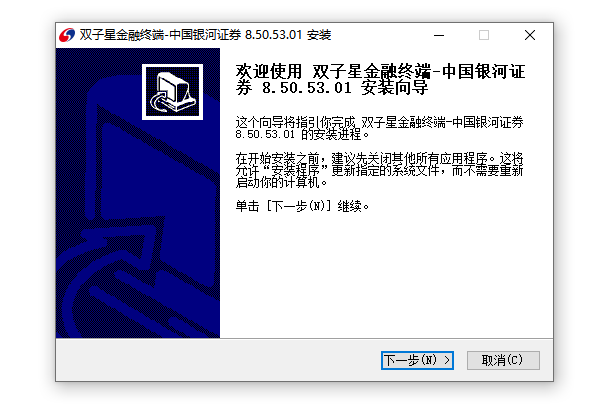Continue with the 下一步(N) button
Image resolution: width=609 pixels, height=405 pixels.
[x=417, y=360]
